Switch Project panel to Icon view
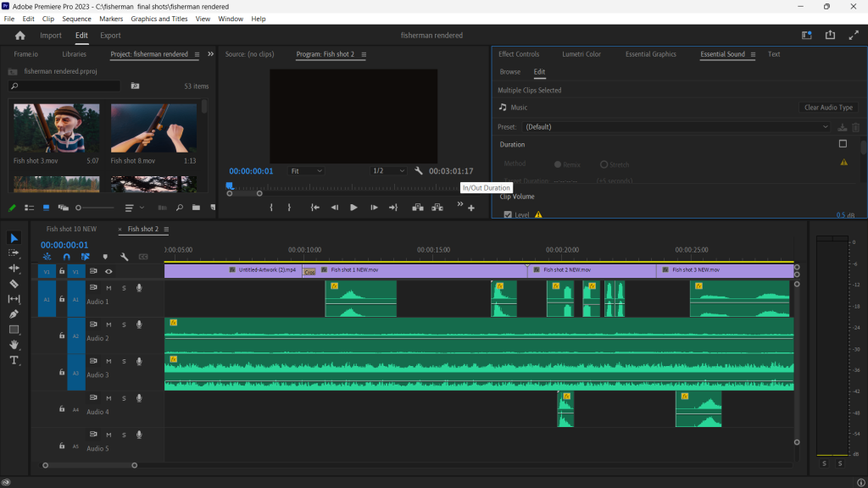This screenshot has height=488, width=868. (x=46, y=208)
